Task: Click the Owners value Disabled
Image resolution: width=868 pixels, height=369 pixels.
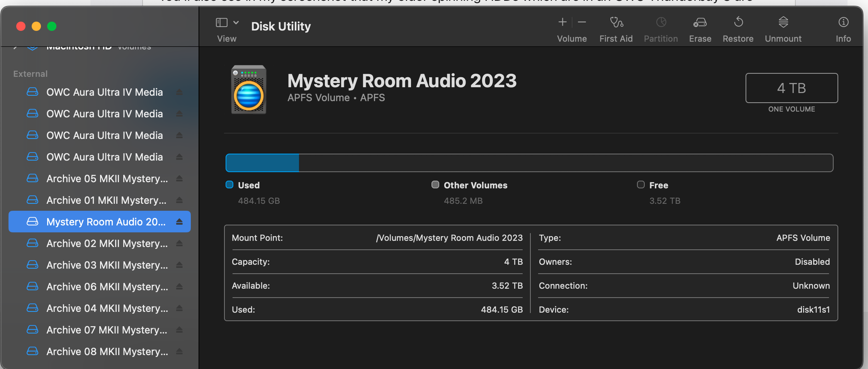Action: 812,262
